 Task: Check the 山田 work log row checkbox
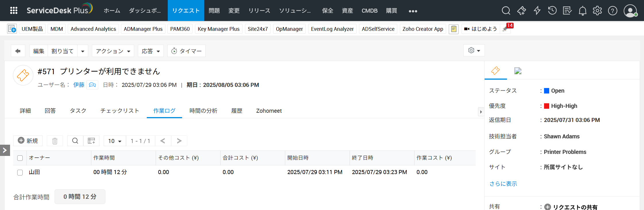coord(20,172)
